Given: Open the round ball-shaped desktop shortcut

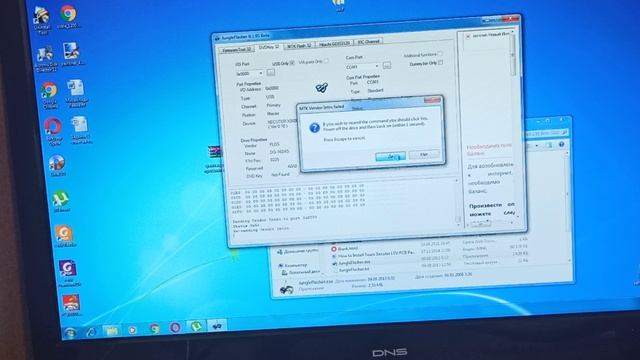Looking at the screenshot, I should [x=57, y=165].
